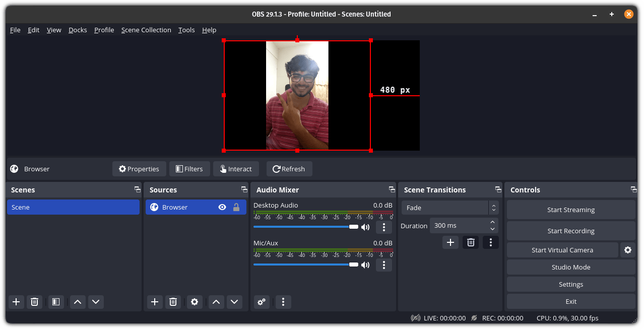Add a scene transition plus button

(450, 242)
